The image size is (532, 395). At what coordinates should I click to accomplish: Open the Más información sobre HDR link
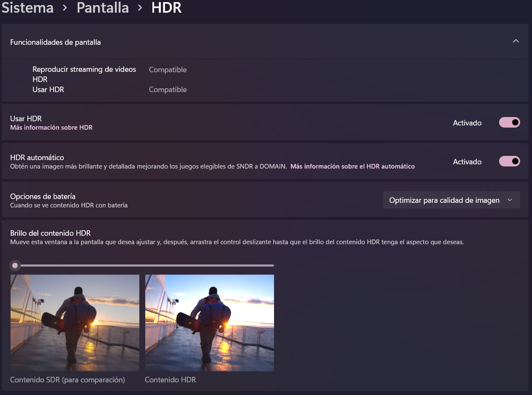[51, 128]
